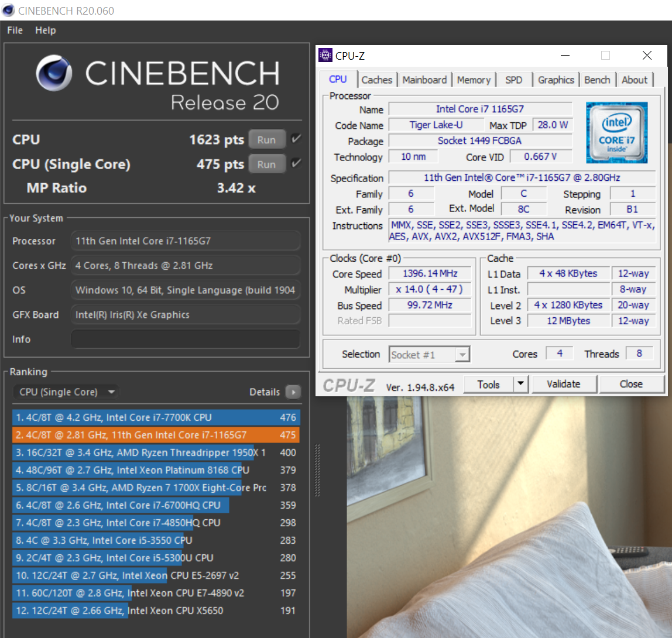This screenshot has width=672, height=638.
Task: Click the Cores x GHz field
Action: point(186,265)
